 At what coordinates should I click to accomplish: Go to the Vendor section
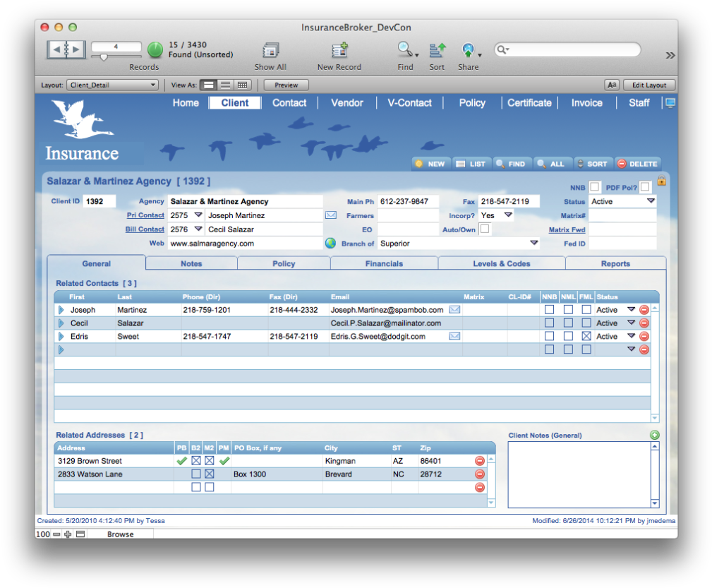pyautogui.click(x=347, y=103)
